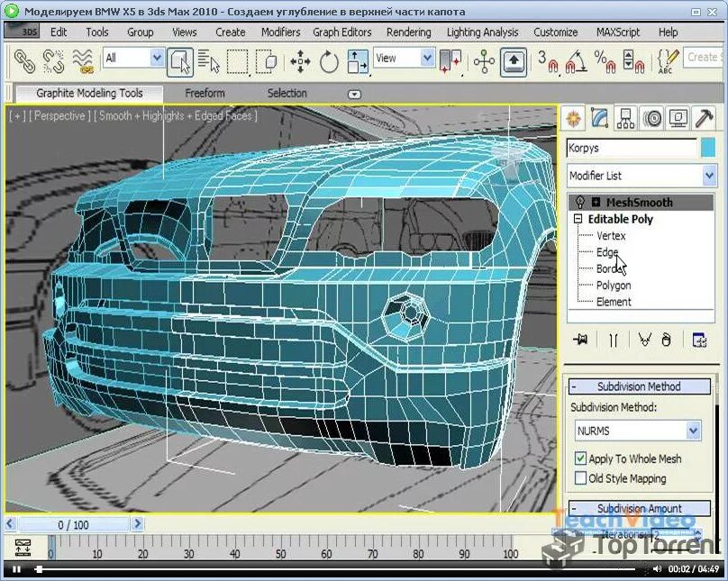Screen dimensions: 728x581
Task: Toggle Spinner Snap icon
Action: (633, 61)
